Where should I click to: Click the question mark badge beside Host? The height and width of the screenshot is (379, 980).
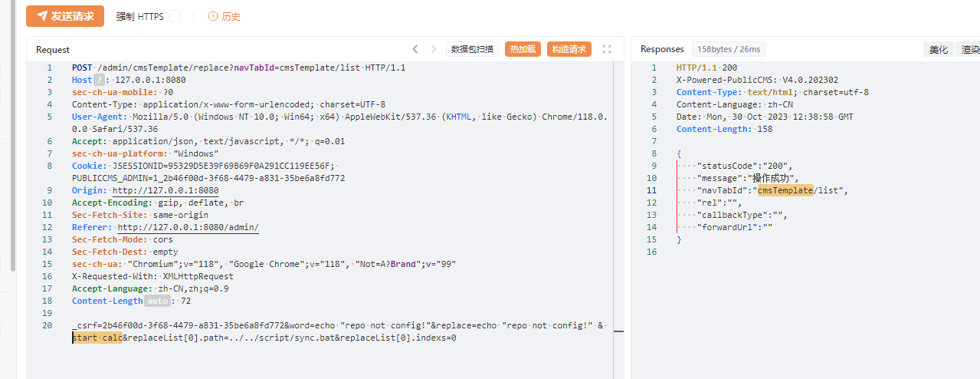pos(99,80)
